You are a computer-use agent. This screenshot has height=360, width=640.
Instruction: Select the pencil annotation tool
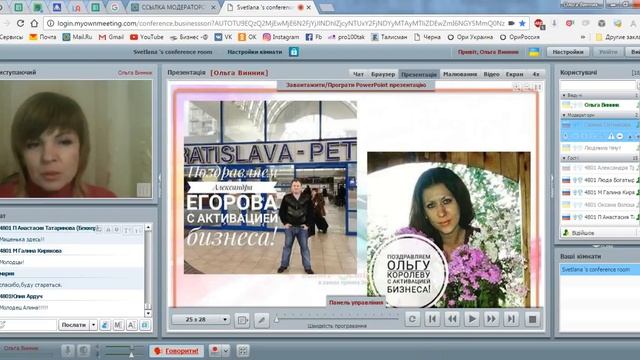(262, 320)
